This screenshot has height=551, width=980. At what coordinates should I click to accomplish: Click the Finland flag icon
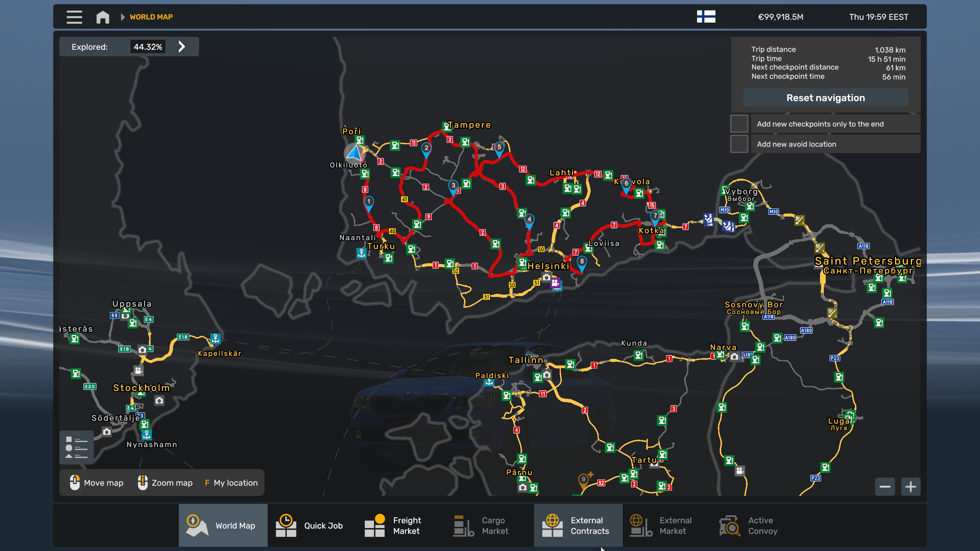(x=706, y=17)
